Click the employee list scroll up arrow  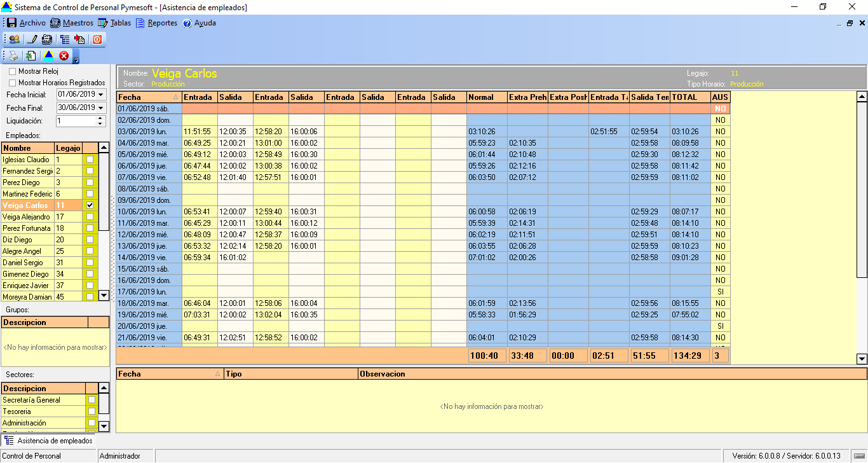click(x=104, y=148)
